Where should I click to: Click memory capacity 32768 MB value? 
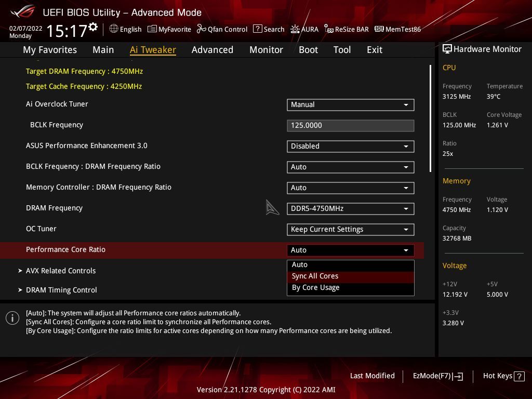pyautogui.click(x=457, y=238)
